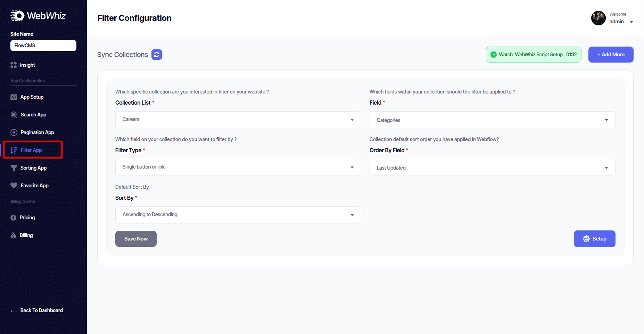Click the Favorite App heart icon
This screenshot has width=644, height=334.
[14, 186]
